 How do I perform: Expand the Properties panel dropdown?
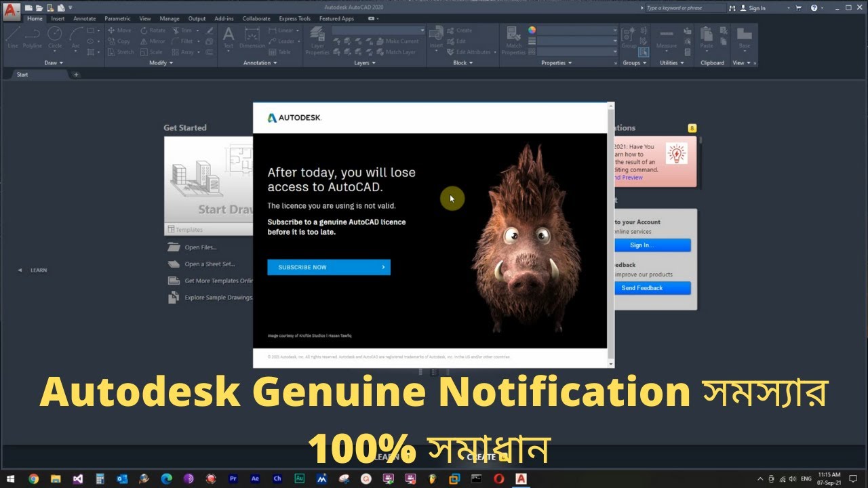[x=556, y=63]
